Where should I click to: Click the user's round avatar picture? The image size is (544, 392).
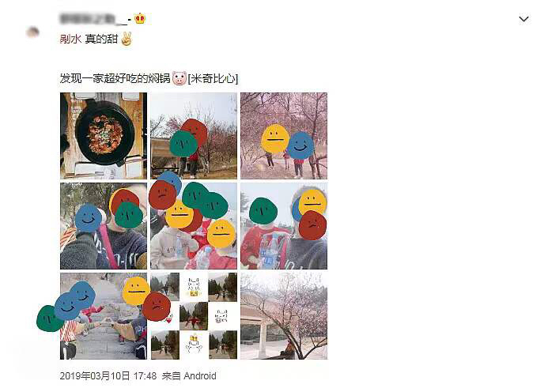(32, 32)
